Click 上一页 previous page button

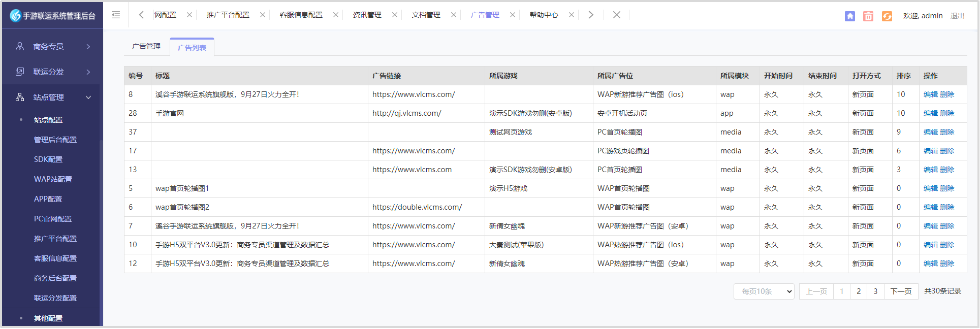[816, 291]
